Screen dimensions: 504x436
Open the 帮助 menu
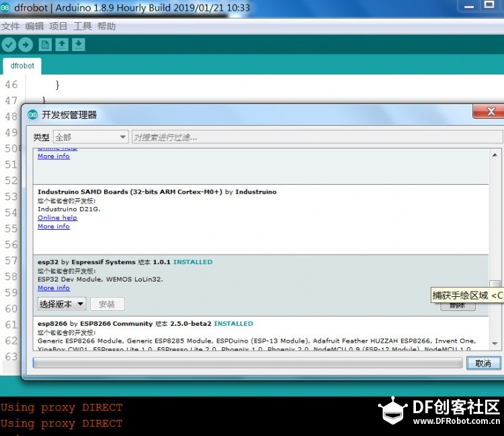coord(106,26)
